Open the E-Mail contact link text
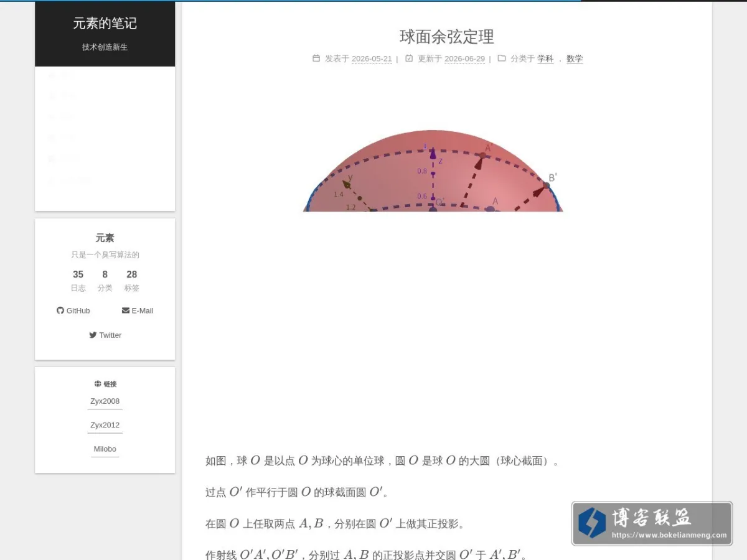The height and width of the screenshot is (560, 747). tap(143, 310)
